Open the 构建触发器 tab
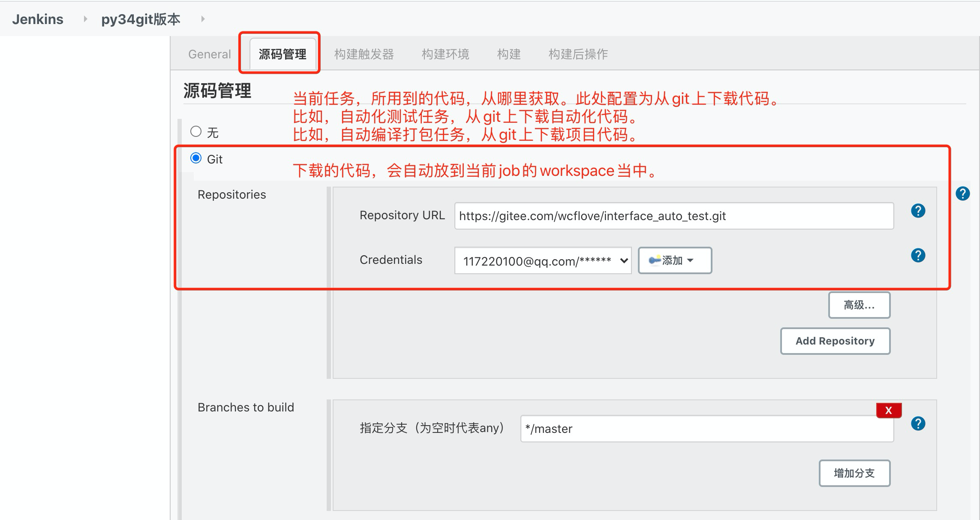 click(x=364, y=54)
